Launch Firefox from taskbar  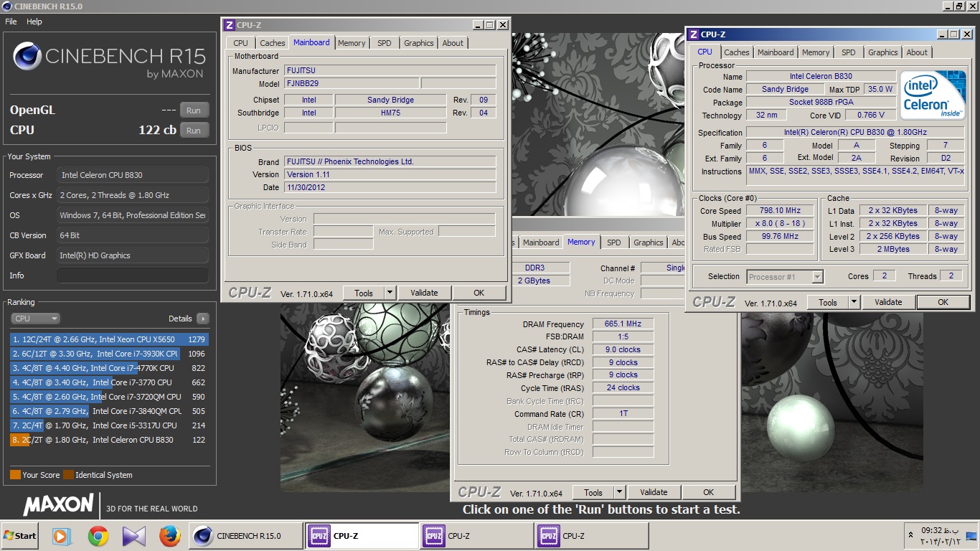(169, 536)
